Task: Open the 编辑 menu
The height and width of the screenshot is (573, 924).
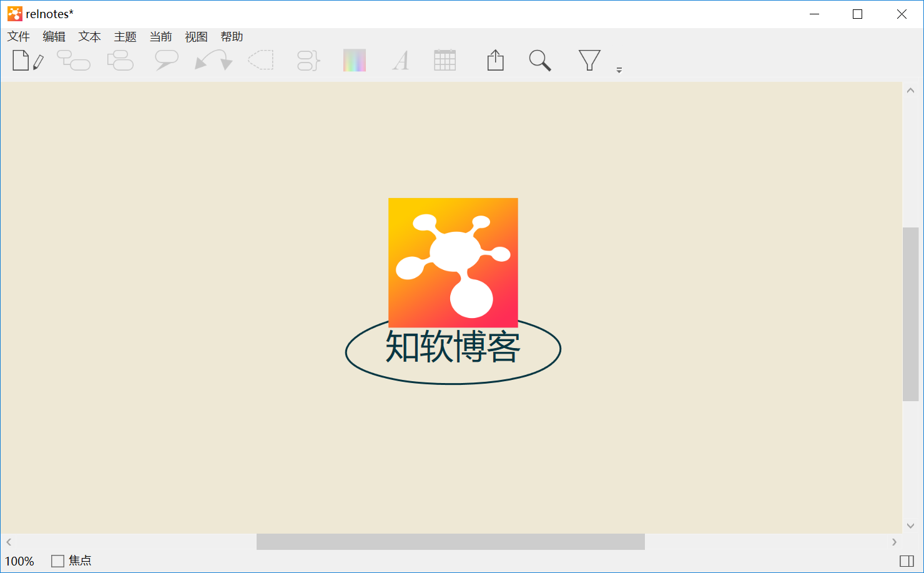Action: 54,37
